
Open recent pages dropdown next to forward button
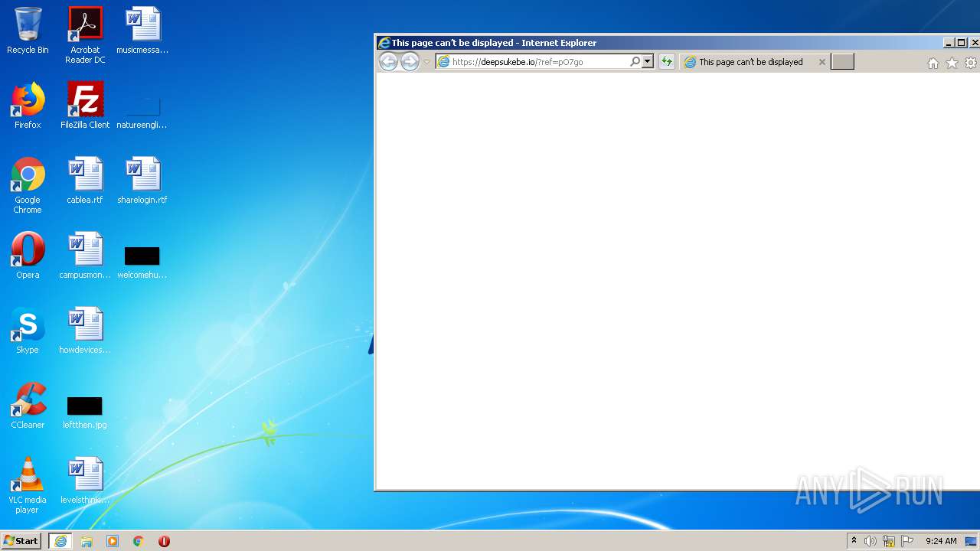pyautogui.click(x=426, y=62)
